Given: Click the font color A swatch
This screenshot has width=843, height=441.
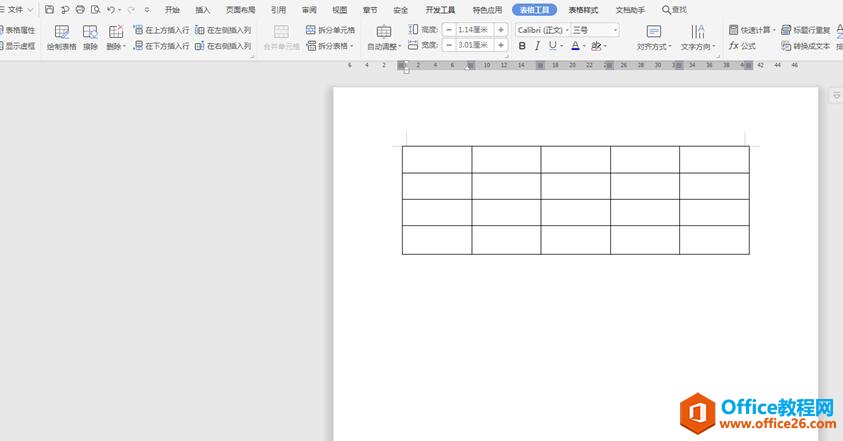Looking at the screenshot, I should 575,46.
